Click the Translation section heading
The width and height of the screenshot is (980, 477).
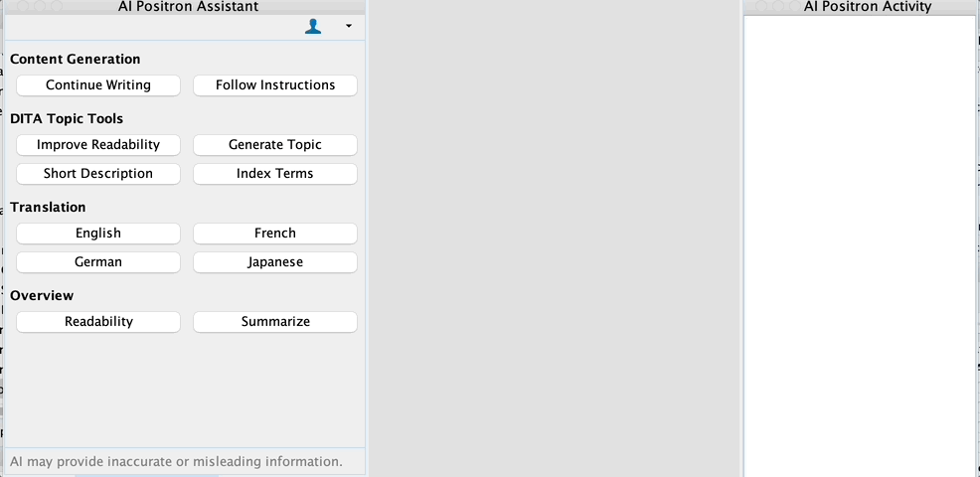click(48, 208)
